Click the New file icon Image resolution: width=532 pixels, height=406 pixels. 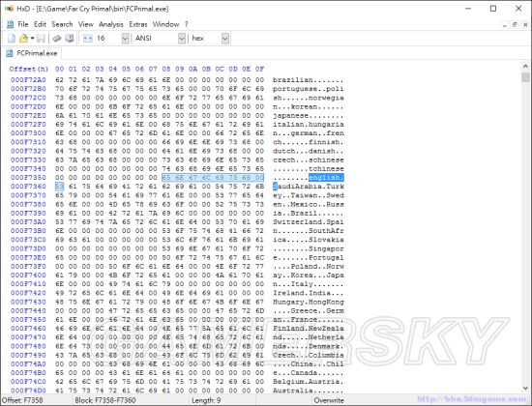point(12,39)
